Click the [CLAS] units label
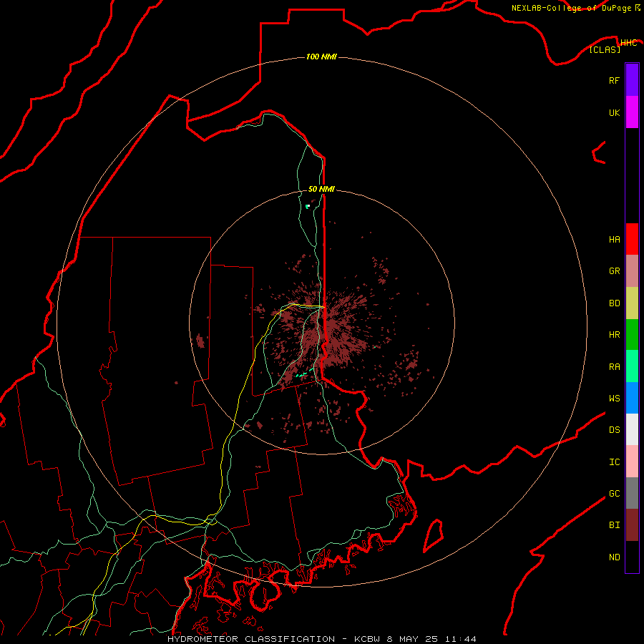Image resolution: width=644 pixels, height=644 pixels. pos(605,49)
